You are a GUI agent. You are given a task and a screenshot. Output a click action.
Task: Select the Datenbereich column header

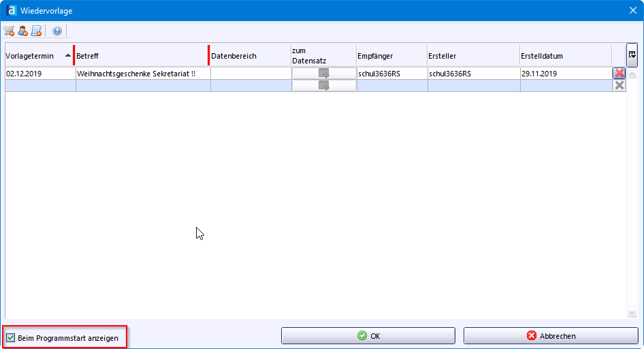click(x=250, y=56)
